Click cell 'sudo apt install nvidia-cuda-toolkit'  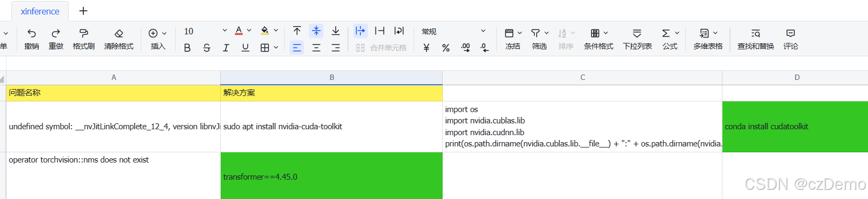pyautogui.click(x=331, y=127)
